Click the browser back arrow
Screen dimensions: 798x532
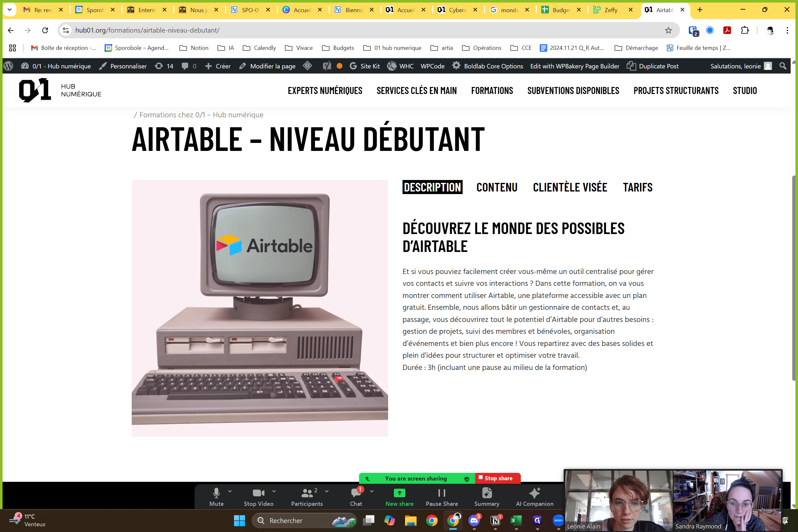click(x=11, y=30)
